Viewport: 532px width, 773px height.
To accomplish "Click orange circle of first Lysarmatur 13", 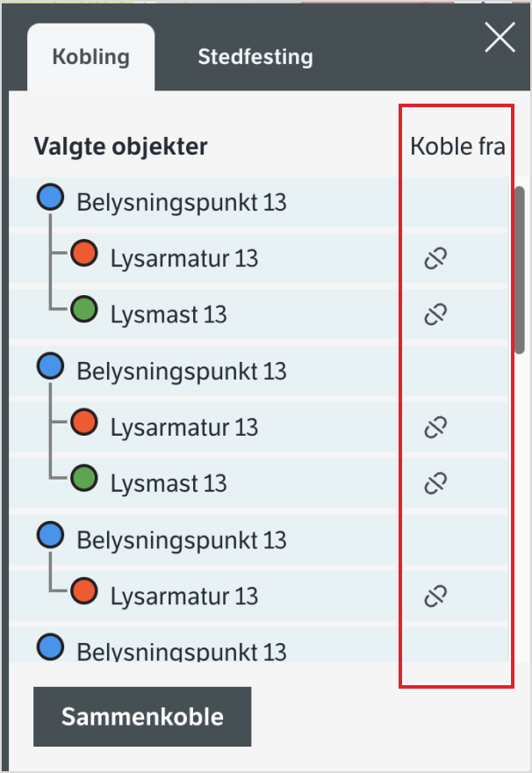I will (84, 254).
